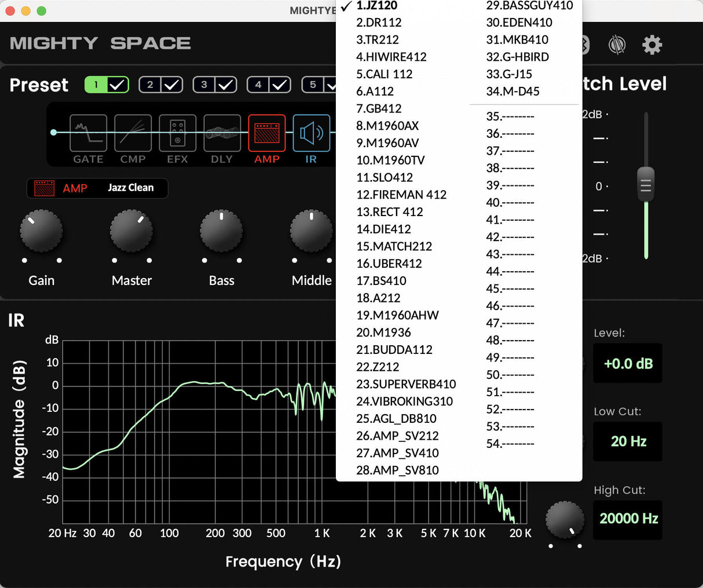Open the EFX pedal block
This screenshot has width=703, height=588.
coord(177,133)
